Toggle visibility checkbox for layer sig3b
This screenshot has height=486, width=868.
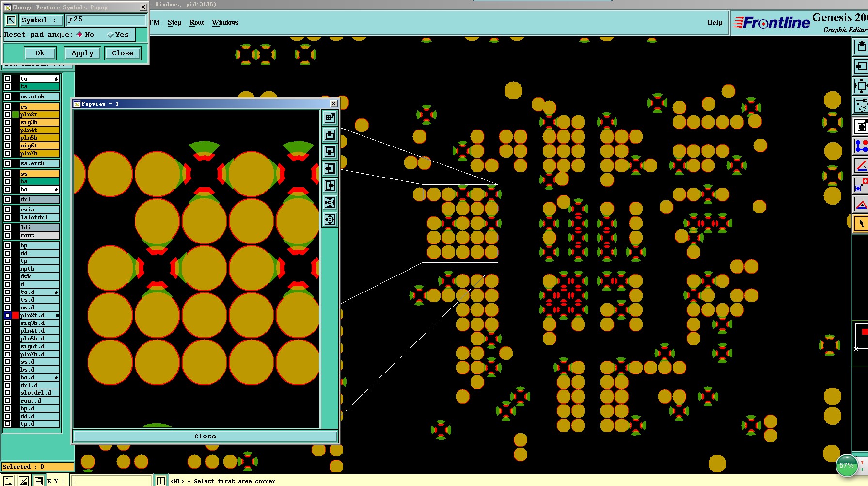[x=8, y=122]
